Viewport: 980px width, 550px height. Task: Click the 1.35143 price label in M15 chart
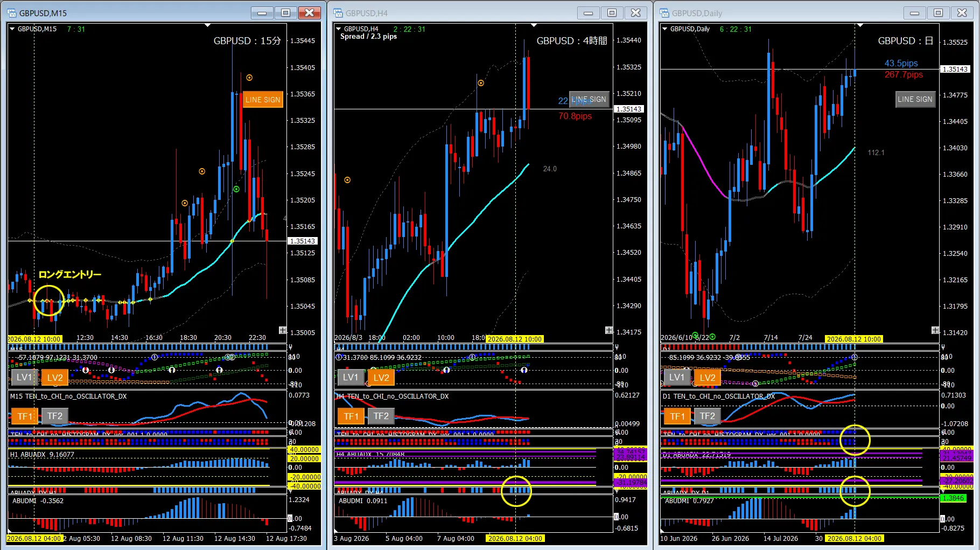pos(303,241)
